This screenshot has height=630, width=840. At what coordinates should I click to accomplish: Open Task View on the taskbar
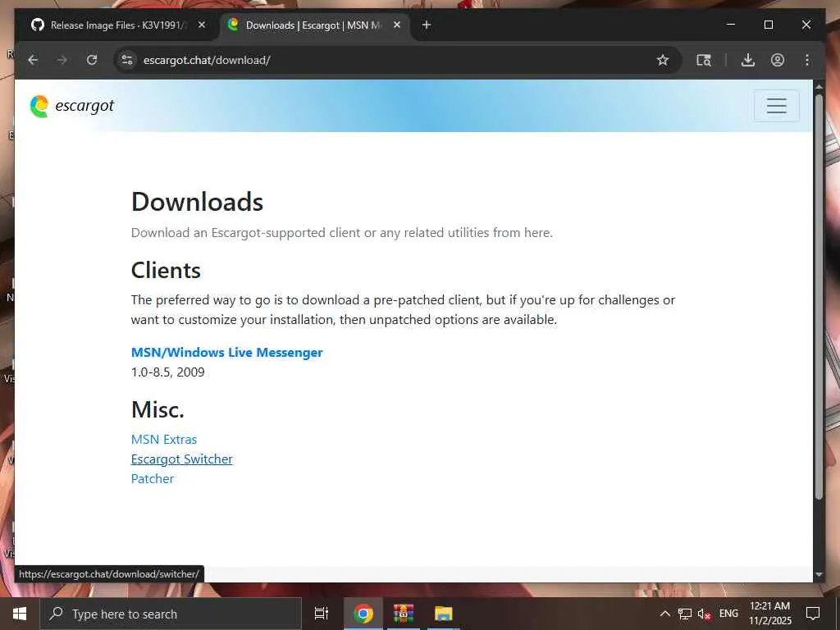click(x=322, y=614)
